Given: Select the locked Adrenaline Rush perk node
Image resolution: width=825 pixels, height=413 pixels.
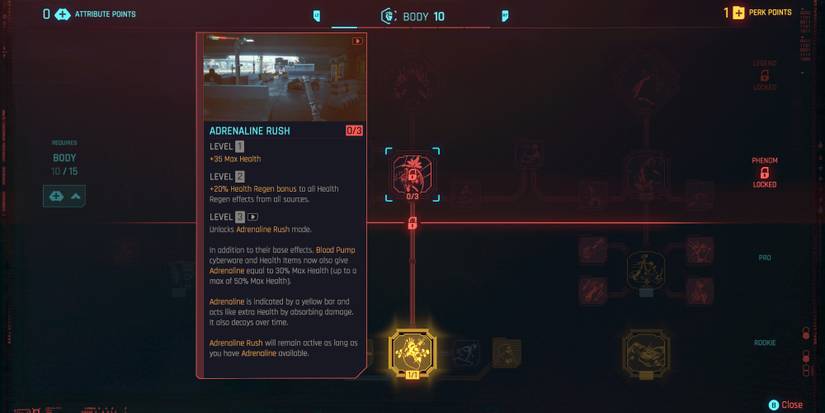Looking at the screenshot, I should click(x=412, y=175).
